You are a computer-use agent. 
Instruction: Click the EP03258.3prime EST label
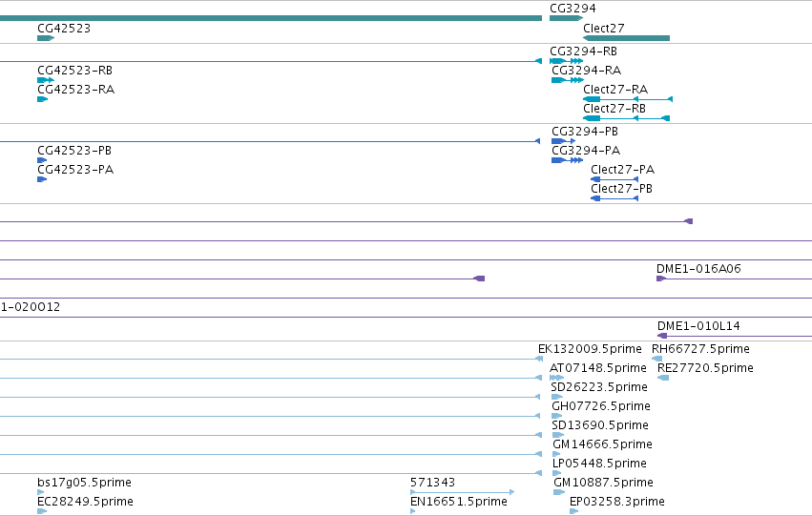pyautogui.click(x=616, y=502)
